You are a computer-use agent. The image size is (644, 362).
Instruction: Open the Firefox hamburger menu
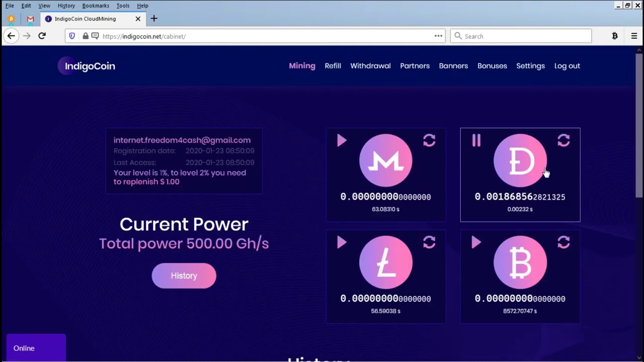coord(634,36)
